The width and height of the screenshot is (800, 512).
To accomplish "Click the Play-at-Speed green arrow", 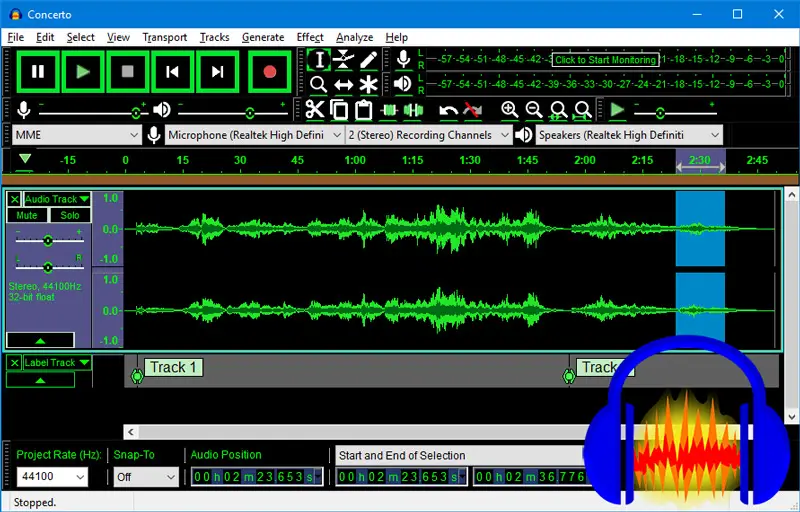I will (x=617, y=110).
